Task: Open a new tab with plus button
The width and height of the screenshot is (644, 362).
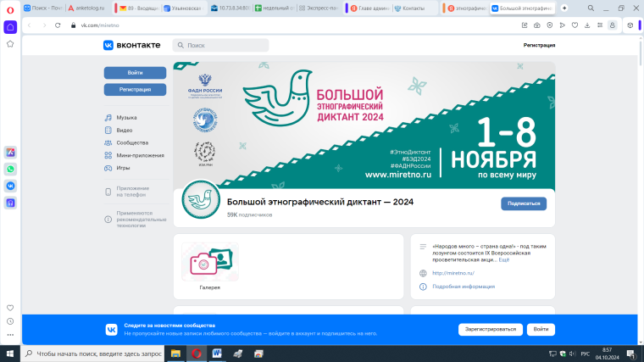Action: 564,8
